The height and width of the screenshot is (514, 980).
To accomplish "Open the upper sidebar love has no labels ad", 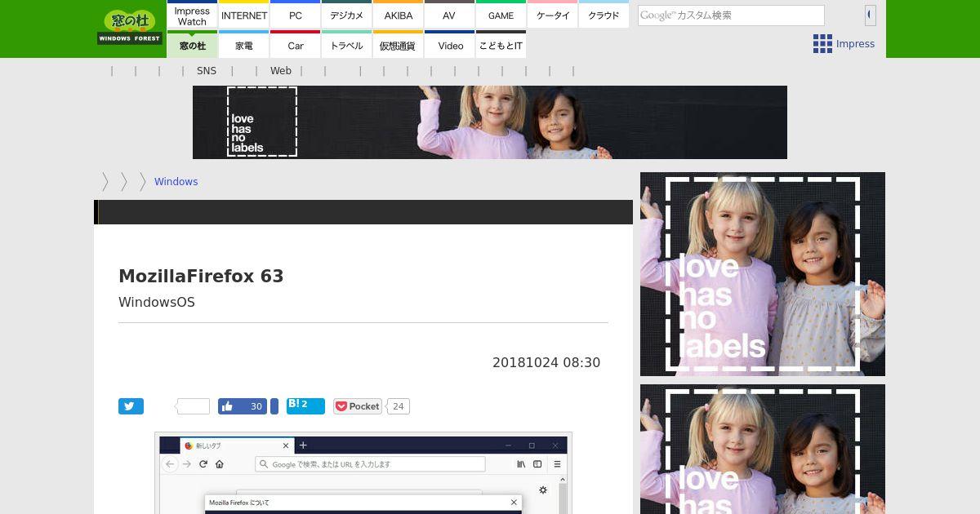I will point(763,274).
